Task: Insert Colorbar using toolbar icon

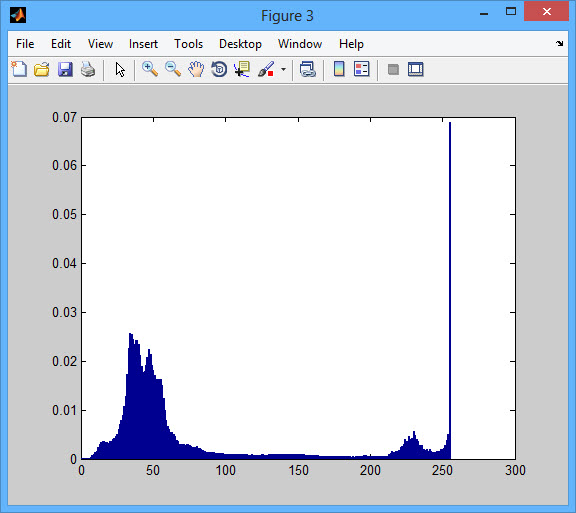Action: point(339,69)
